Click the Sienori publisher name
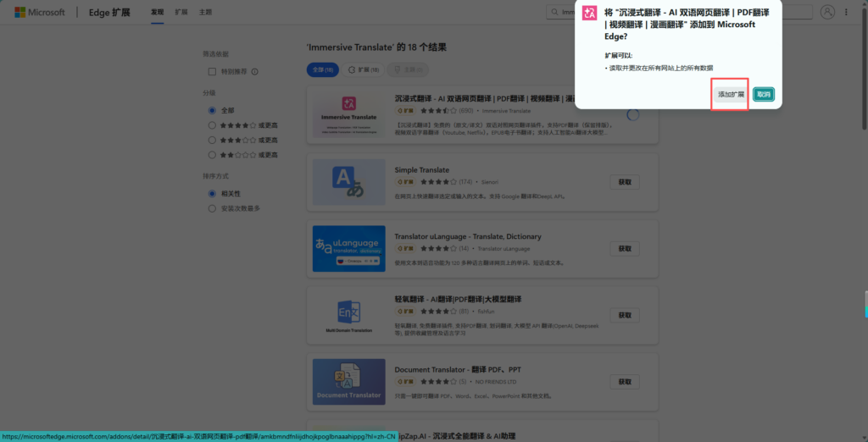868x442 pixels. (x=491, y=181)
